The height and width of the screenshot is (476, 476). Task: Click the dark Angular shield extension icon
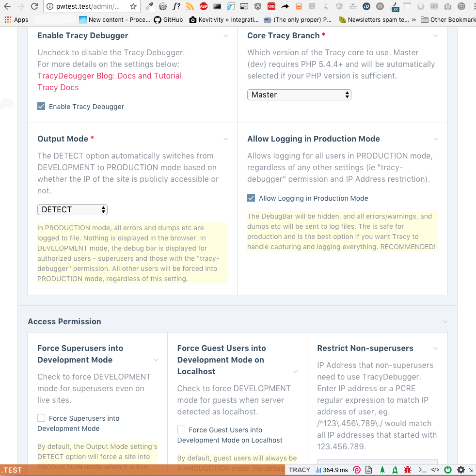click(x=258, y=6)
